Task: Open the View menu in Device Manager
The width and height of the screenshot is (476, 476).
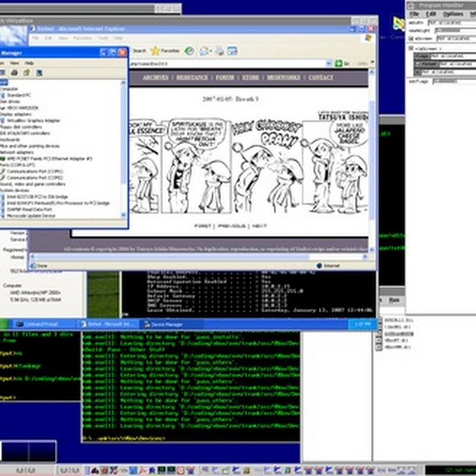Action: 14,62
